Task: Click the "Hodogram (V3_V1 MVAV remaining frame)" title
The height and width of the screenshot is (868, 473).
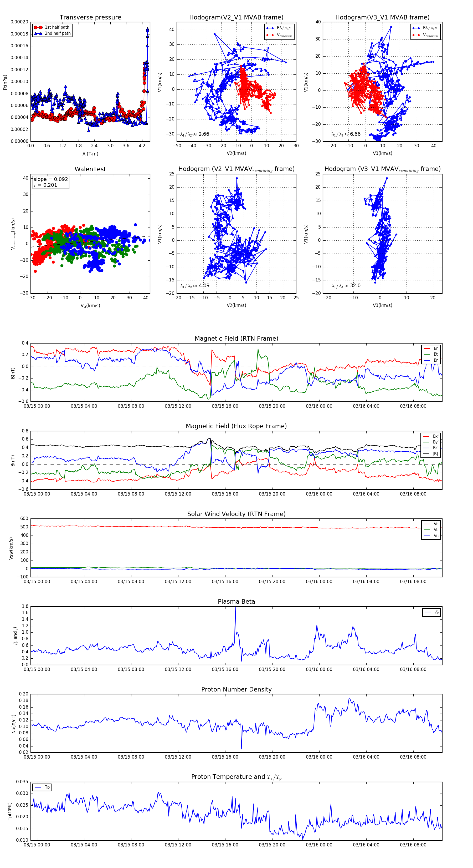Action: pos(382,169)
